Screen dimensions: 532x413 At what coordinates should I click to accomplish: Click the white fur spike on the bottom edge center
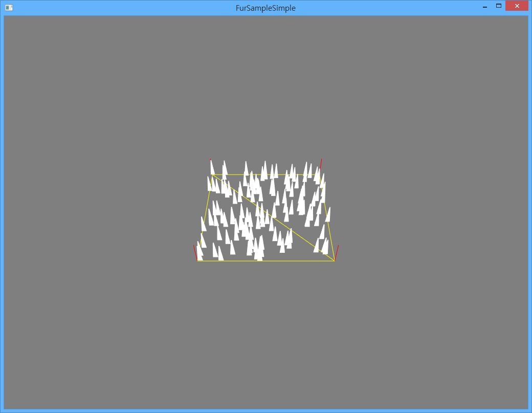click(x=259, y=248)
